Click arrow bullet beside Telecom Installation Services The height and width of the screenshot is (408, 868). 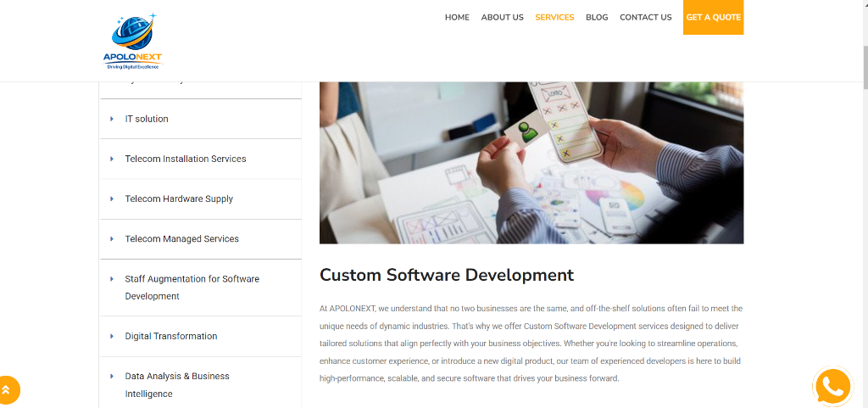[112, 159]
